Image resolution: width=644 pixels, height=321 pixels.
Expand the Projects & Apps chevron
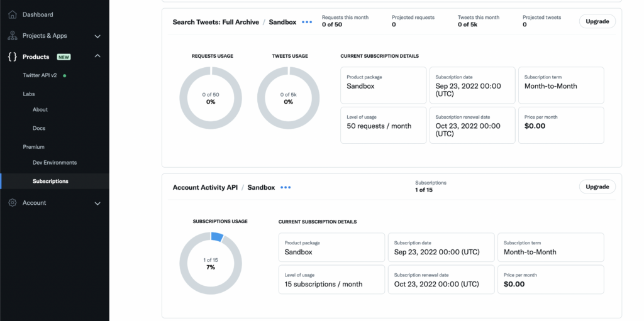click(97, 36)
